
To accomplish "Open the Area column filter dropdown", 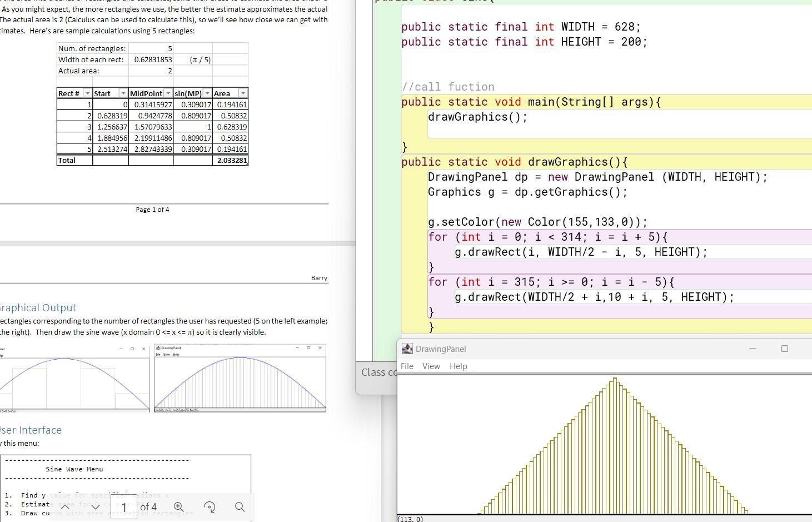I will (x=243, y=93).
